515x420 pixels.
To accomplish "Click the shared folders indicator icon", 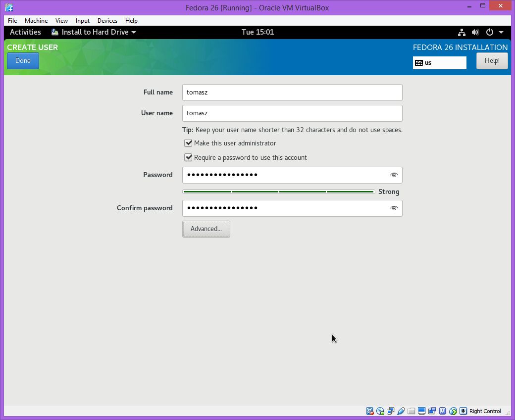I will click(x=411, y=411).
